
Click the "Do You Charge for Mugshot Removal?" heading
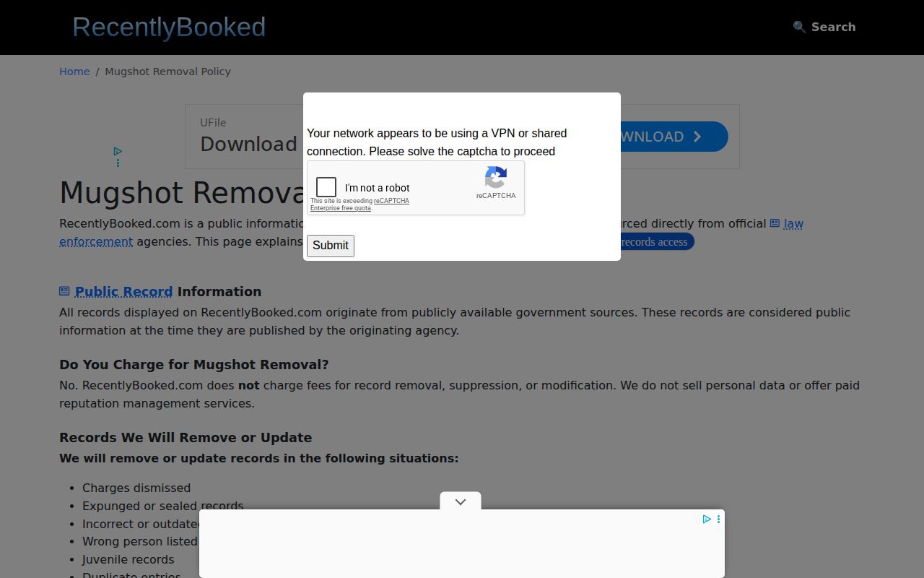click(x=193, y=365)
